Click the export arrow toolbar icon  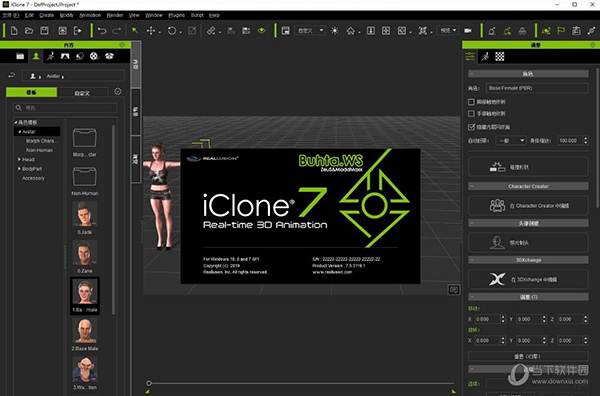[78, 31]
